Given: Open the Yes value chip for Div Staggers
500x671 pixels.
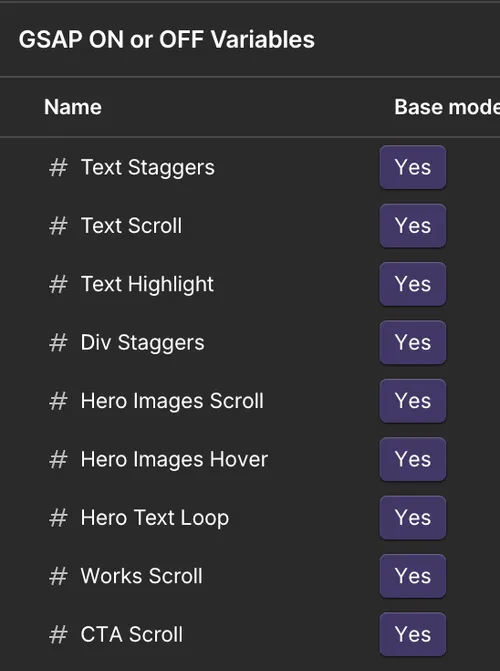Looking at the screenshot, I should pyautogui.click(x=413, y=343).
